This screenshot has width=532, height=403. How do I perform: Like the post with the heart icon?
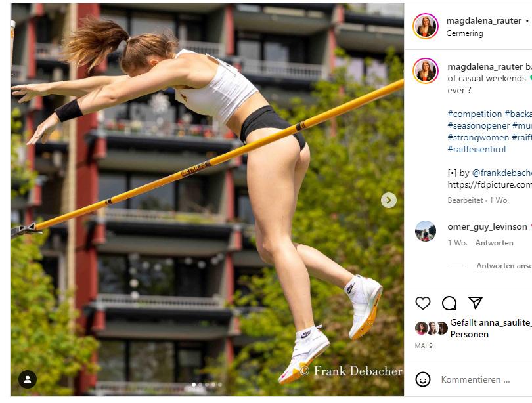pos(423,303)
